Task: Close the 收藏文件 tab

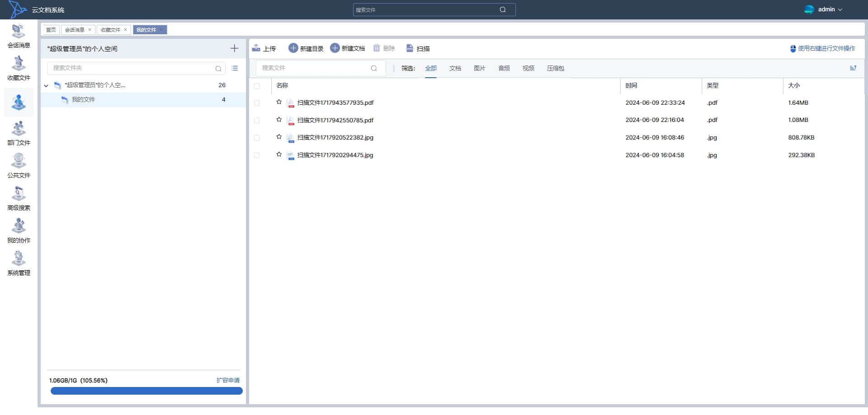Action: pyautogui.click(x=125, y=30)
